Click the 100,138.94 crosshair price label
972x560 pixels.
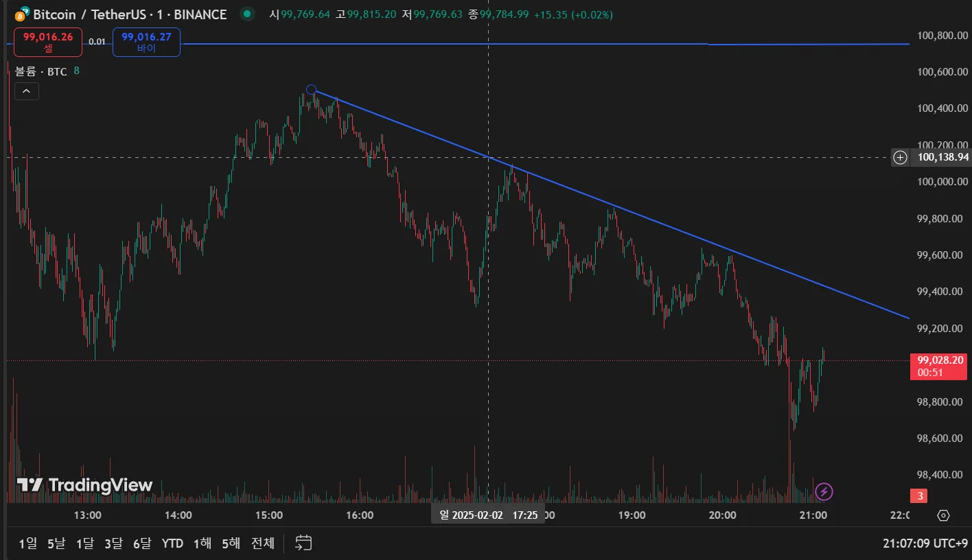[x=942, y=158]
